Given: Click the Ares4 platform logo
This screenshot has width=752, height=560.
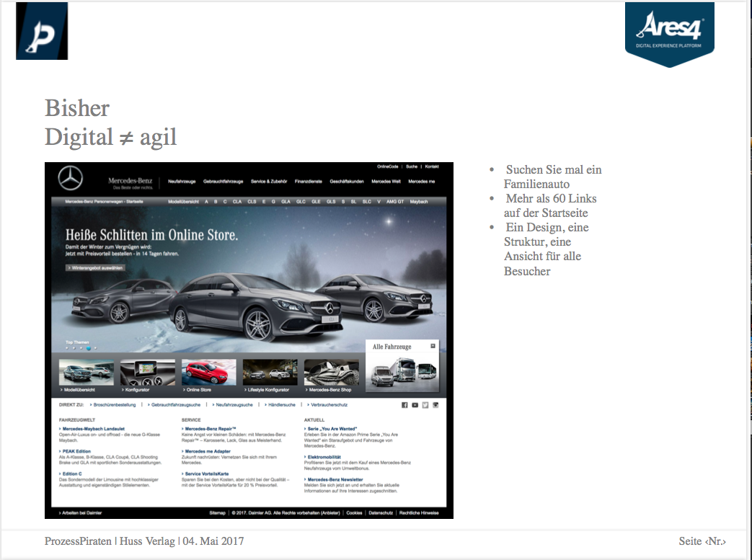Looking at the screenshot, I should (670, 34).
